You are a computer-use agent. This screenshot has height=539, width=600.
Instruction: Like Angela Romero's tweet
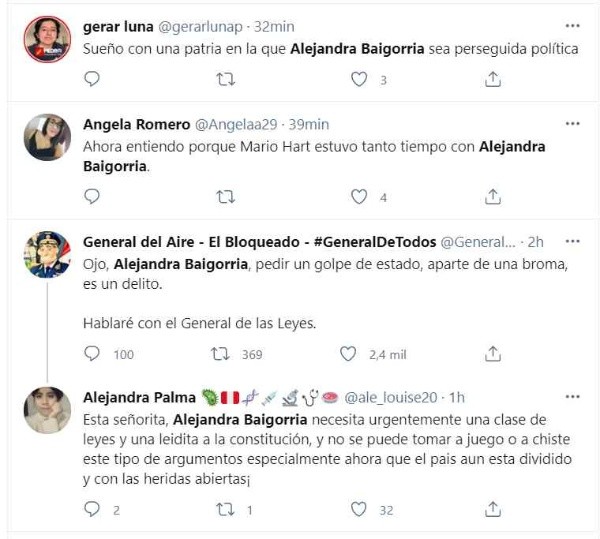click(358, 197)
